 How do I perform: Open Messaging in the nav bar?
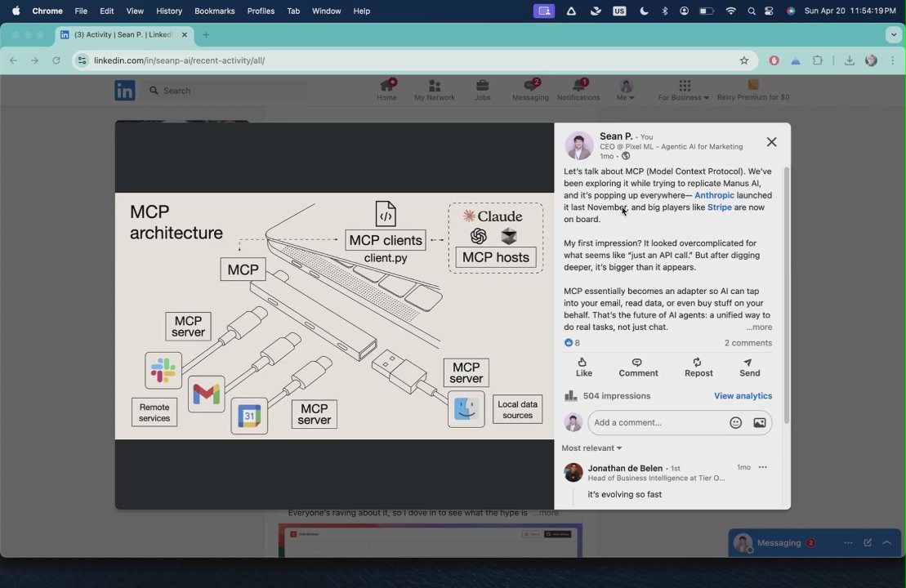tap(530, 90)
